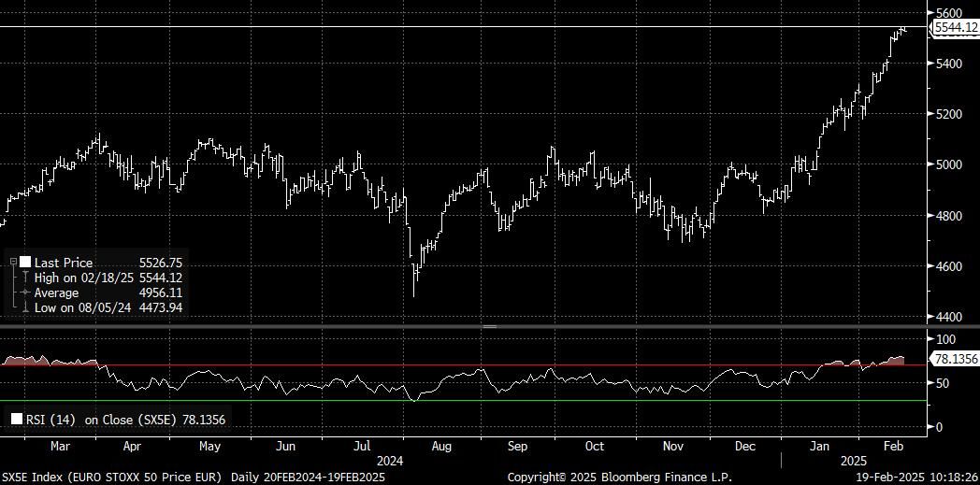Viewport: 980px width, 485px height.
Task: Click the Last Price legend label
Action: click(x=64, y=264)
